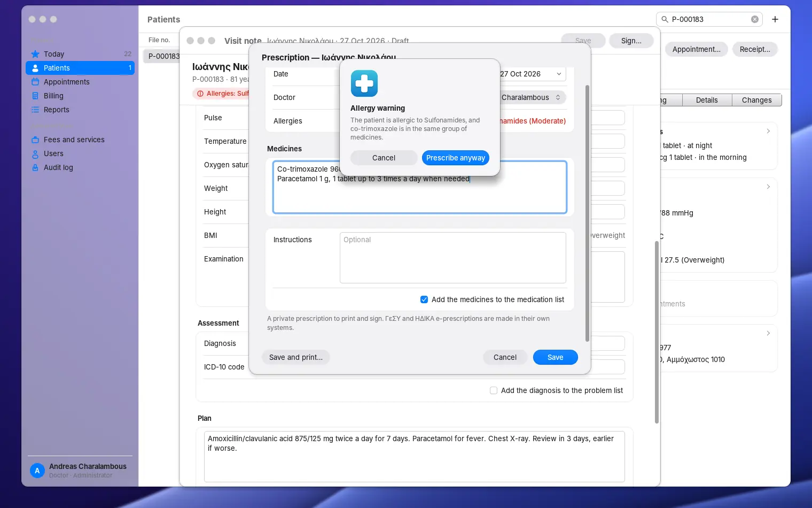Click the Plan text area
This screenshot has width=812, height=508.
pos(415,457)
